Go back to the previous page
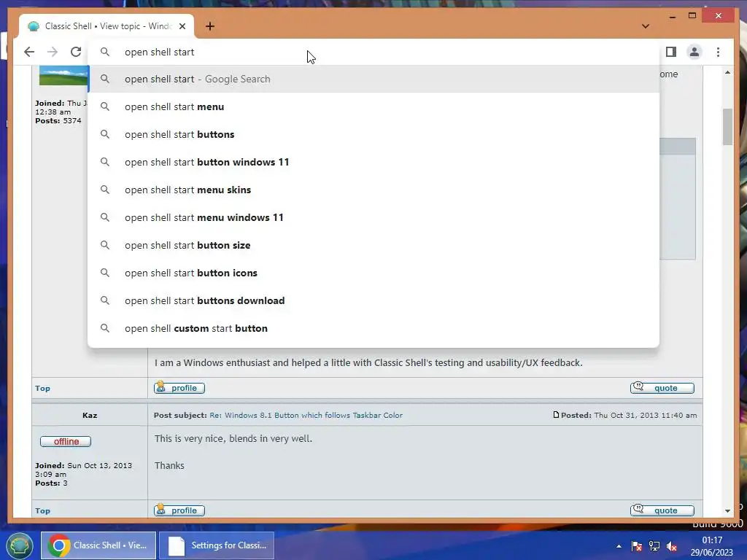 pyautogui.click(x=29, y=52)
